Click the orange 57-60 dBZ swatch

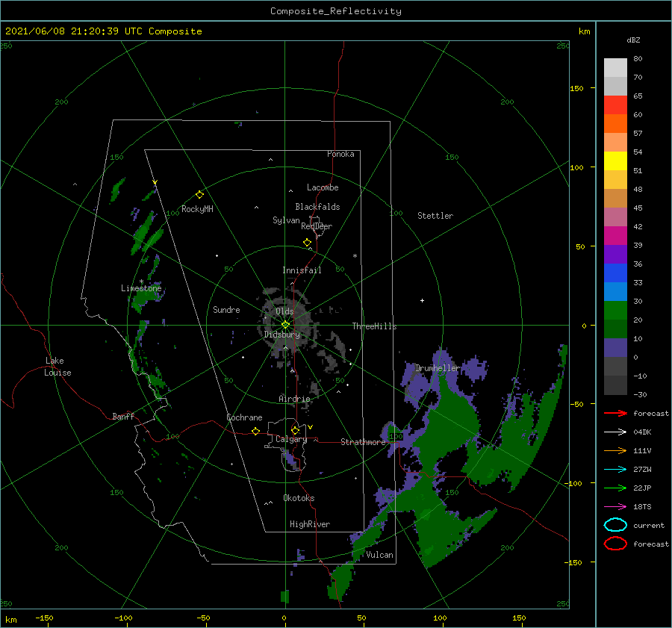[x=615, y=124]
